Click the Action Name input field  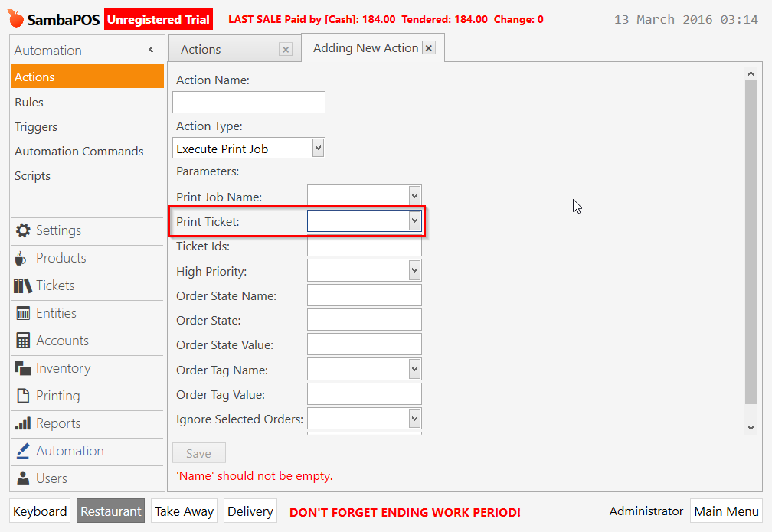point(249,102)
